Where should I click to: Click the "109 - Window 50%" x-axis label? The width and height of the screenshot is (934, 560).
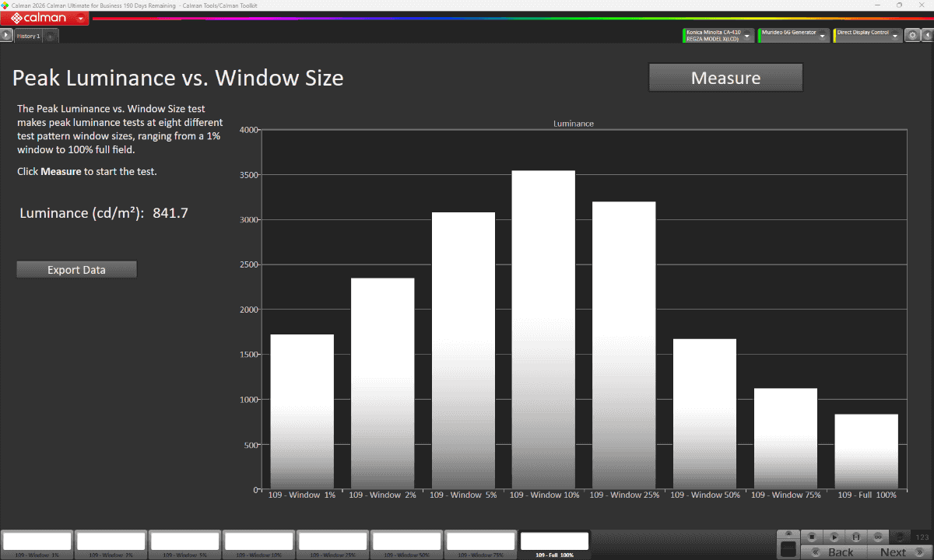tap(705, 495)
